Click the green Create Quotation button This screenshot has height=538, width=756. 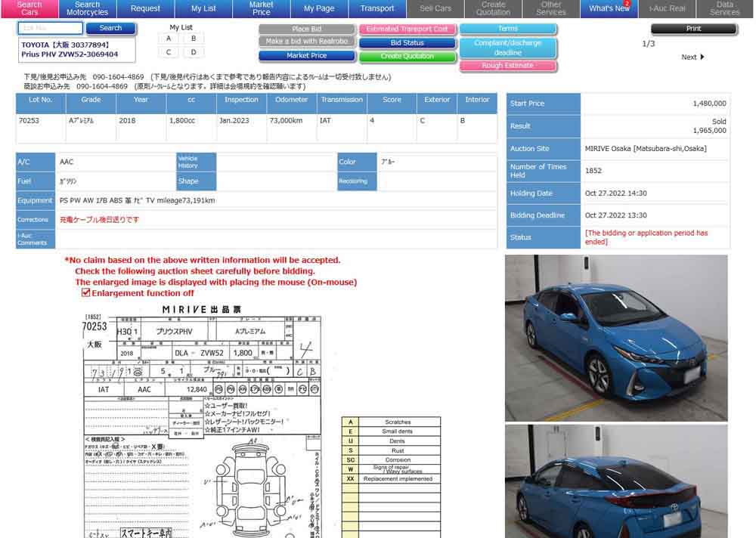[x=407, y=57]
